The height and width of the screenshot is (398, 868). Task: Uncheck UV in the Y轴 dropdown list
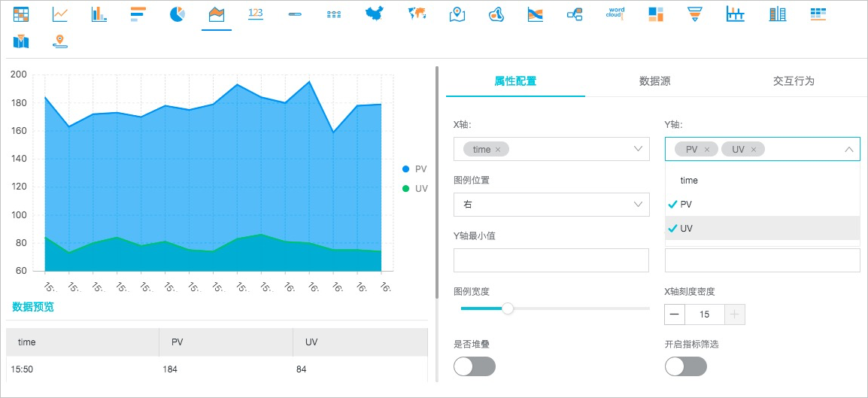pos(762,228)
